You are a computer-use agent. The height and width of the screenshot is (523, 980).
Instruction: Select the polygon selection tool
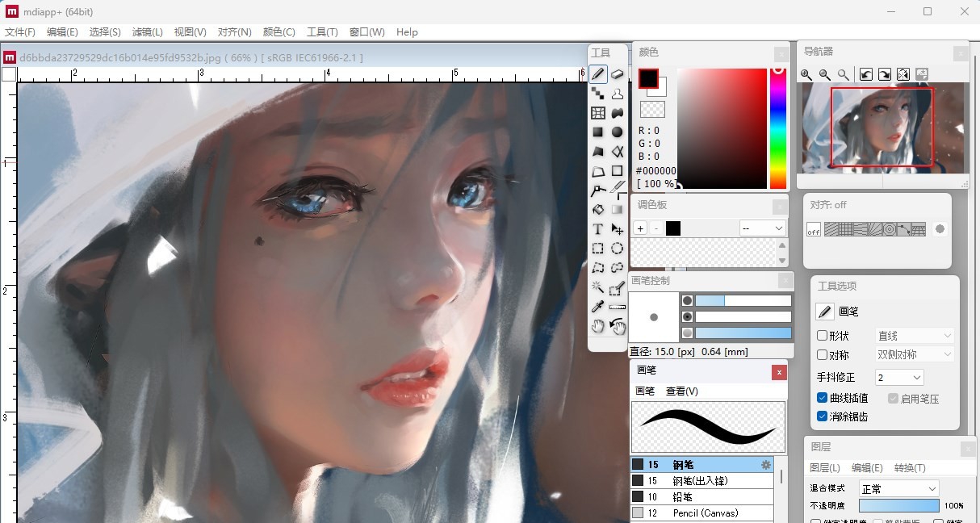[598, 268]
